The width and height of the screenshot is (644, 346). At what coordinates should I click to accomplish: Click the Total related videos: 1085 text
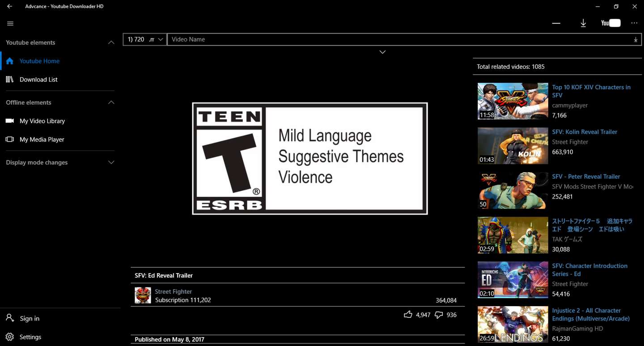click(511, 67)
